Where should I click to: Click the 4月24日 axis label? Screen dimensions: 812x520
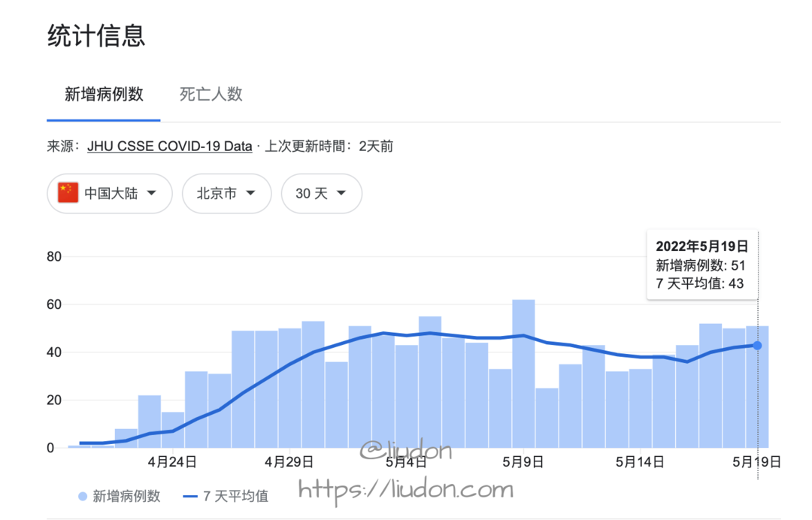(x=172, y=462)
